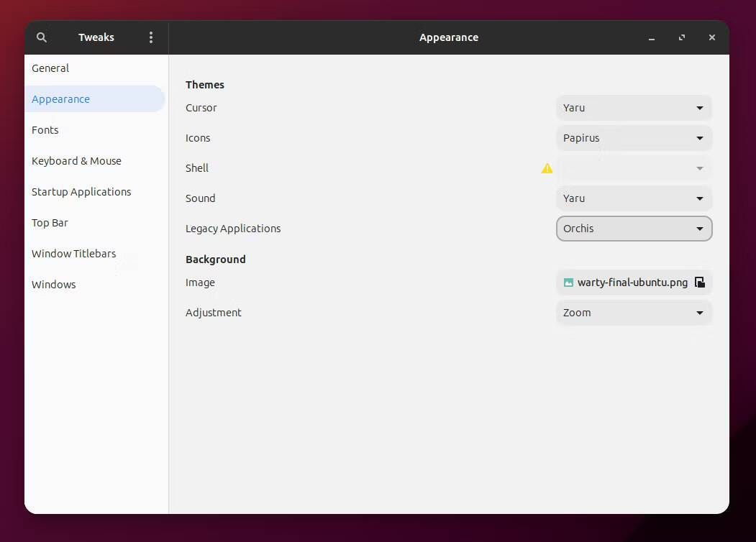Click the Cursor dropdown arrow icon
This screenshot has height=542, width=756.
pyautogui.click(x=698, y=108)
